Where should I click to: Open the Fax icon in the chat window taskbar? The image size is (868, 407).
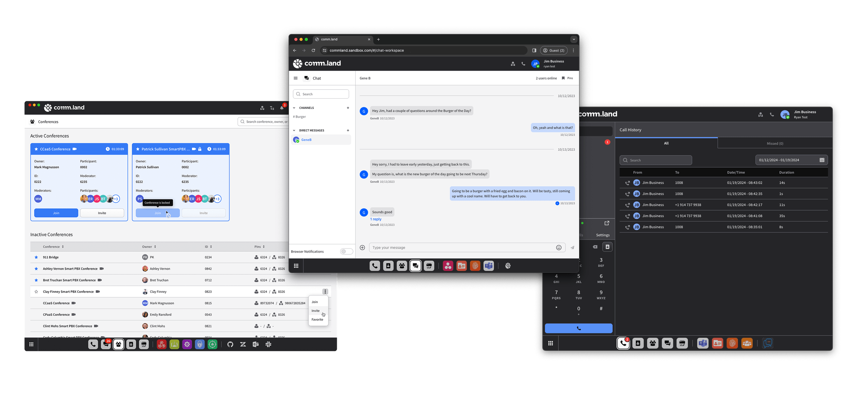click(x=429, y=265)
